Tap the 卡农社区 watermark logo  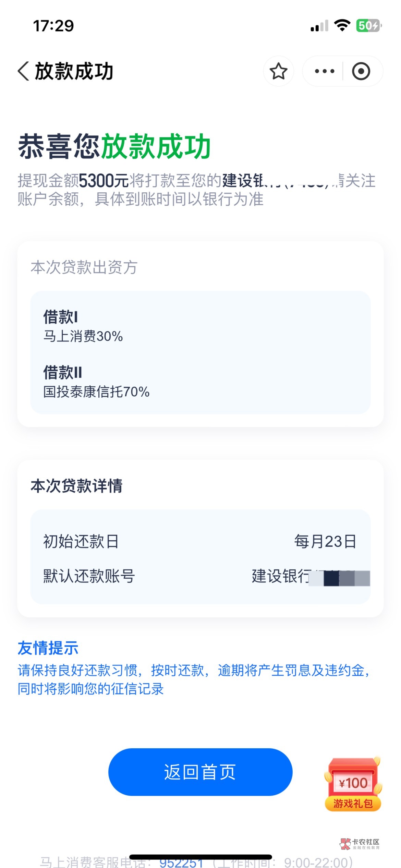point(360,844)
